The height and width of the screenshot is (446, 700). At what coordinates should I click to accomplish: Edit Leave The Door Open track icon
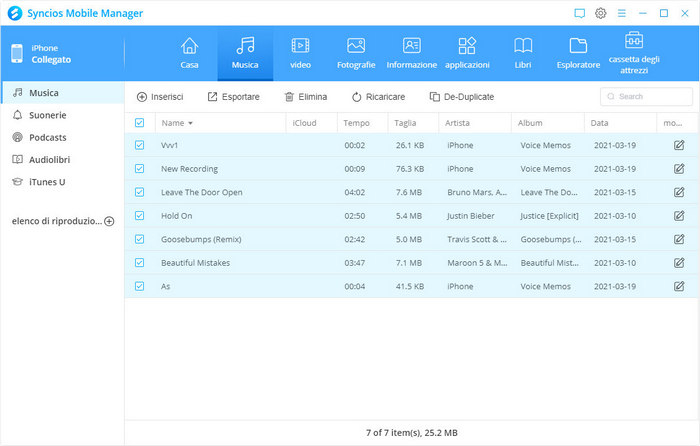pos(679,192)
